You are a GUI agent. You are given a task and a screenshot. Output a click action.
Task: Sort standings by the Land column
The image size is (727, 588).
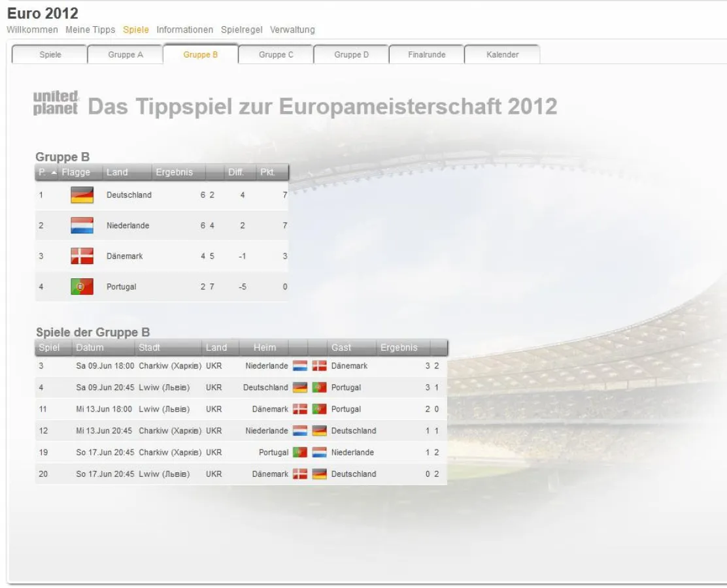click(118, 172)
